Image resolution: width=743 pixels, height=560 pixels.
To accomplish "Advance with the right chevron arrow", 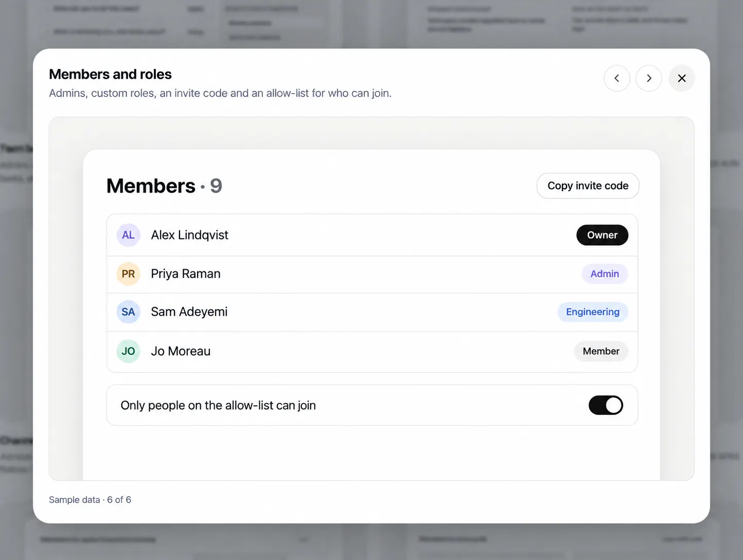I will [649, 78].
